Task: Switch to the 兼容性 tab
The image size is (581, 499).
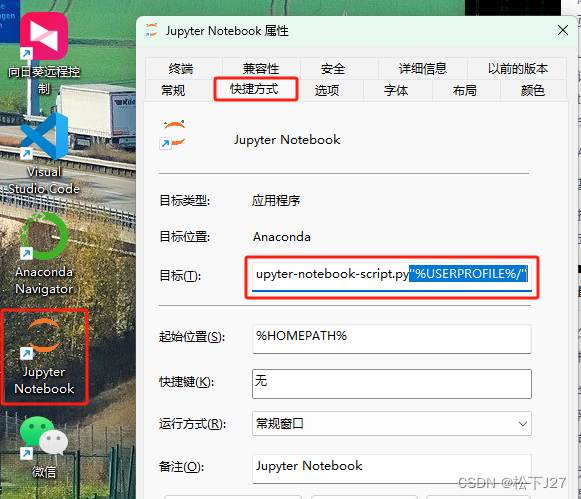Action: pyautogui.click(x=261, y=69)
